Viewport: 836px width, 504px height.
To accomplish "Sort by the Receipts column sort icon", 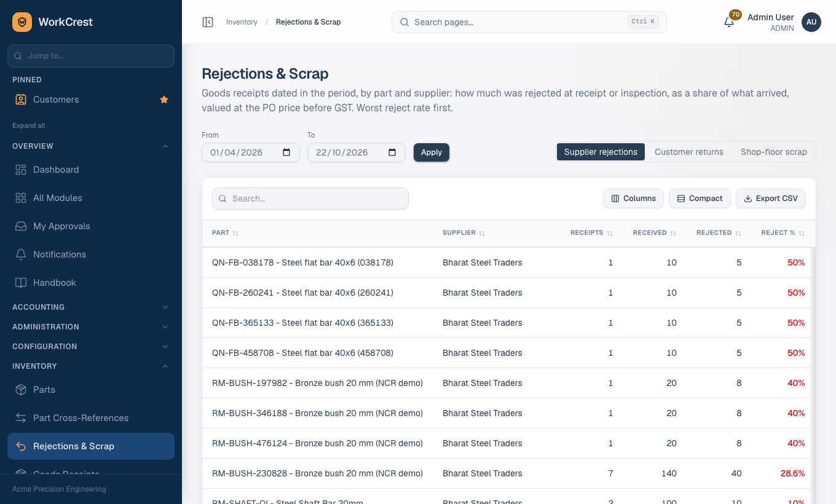I will [610, 233].
